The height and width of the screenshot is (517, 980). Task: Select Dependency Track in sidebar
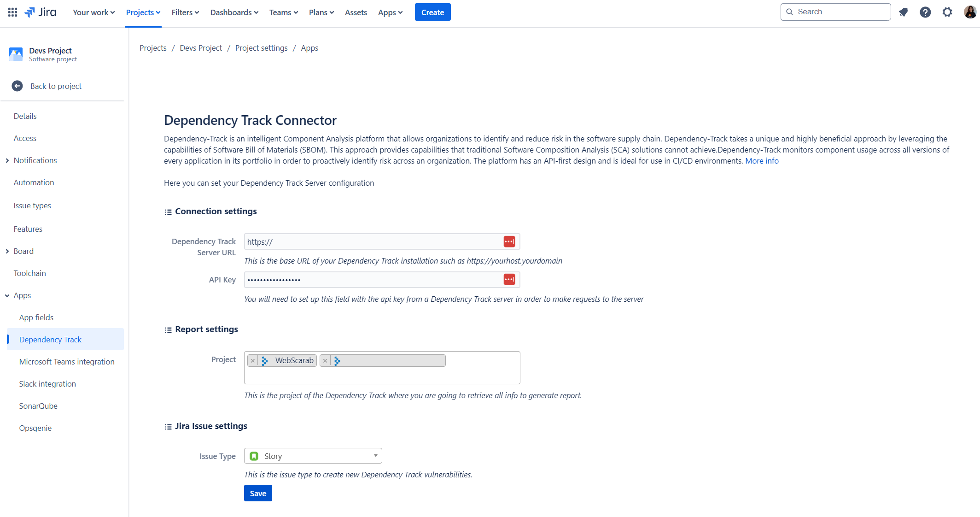(65, 340)
